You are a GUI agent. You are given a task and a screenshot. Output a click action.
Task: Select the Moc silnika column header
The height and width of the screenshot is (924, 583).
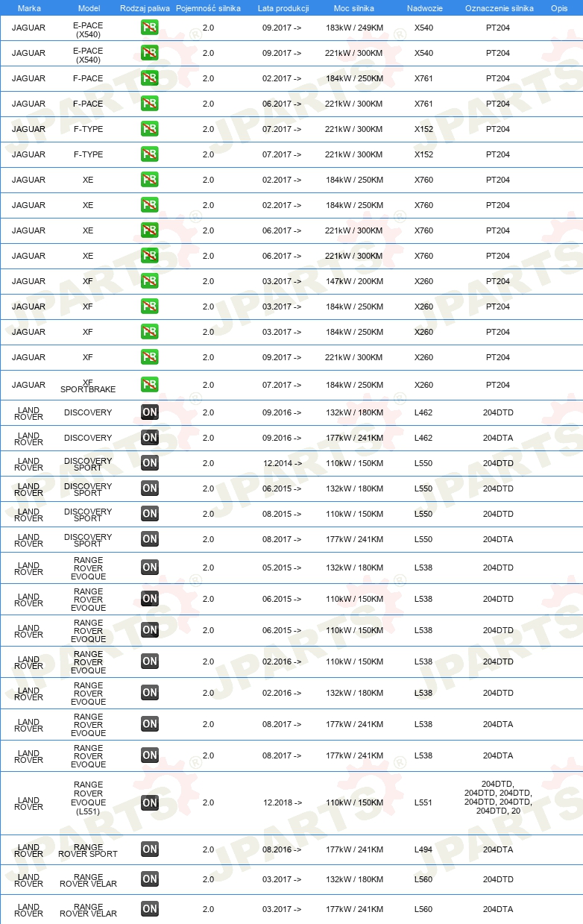(x=354, y=7)
